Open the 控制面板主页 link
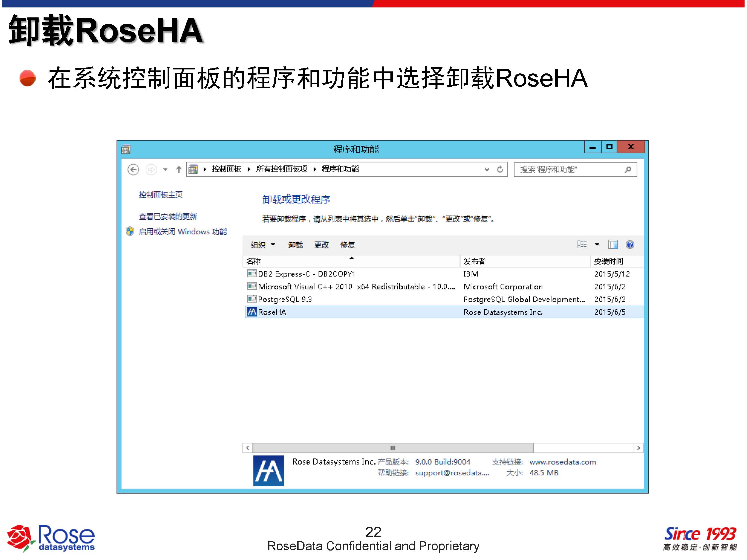 (x=160, y=195)
